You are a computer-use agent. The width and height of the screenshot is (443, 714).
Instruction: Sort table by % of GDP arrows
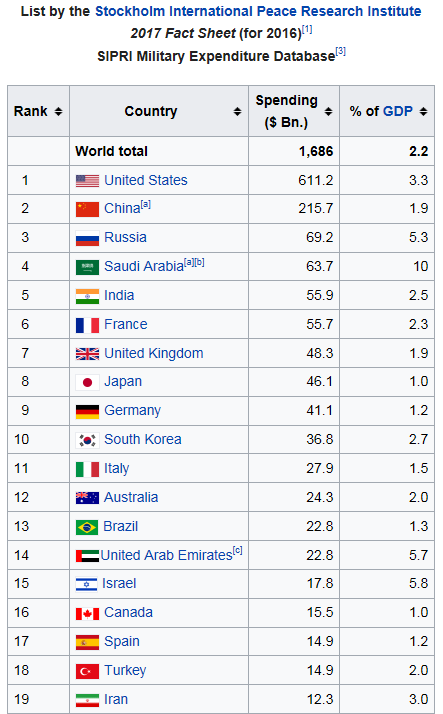423,112
